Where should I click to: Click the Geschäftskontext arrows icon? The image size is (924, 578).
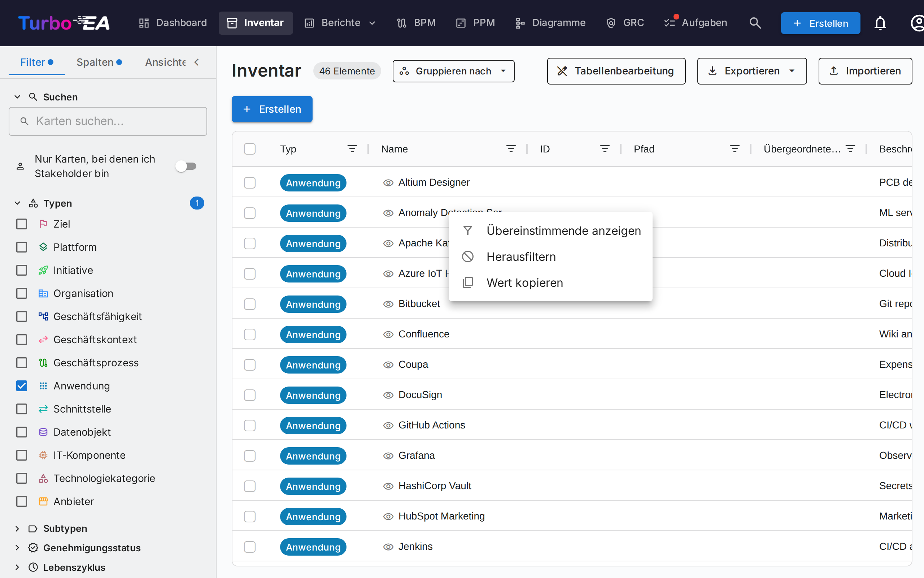coord(43,340)
